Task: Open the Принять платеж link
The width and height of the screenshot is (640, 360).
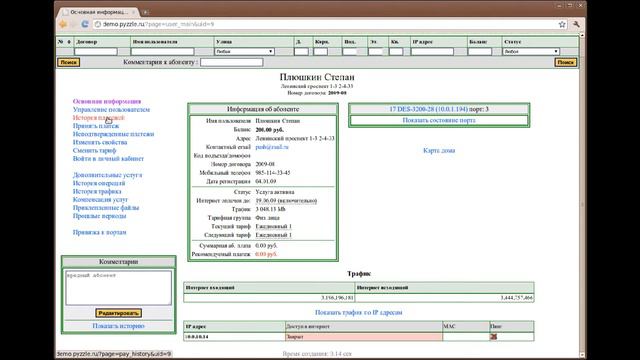Action: tap(96, 126)
